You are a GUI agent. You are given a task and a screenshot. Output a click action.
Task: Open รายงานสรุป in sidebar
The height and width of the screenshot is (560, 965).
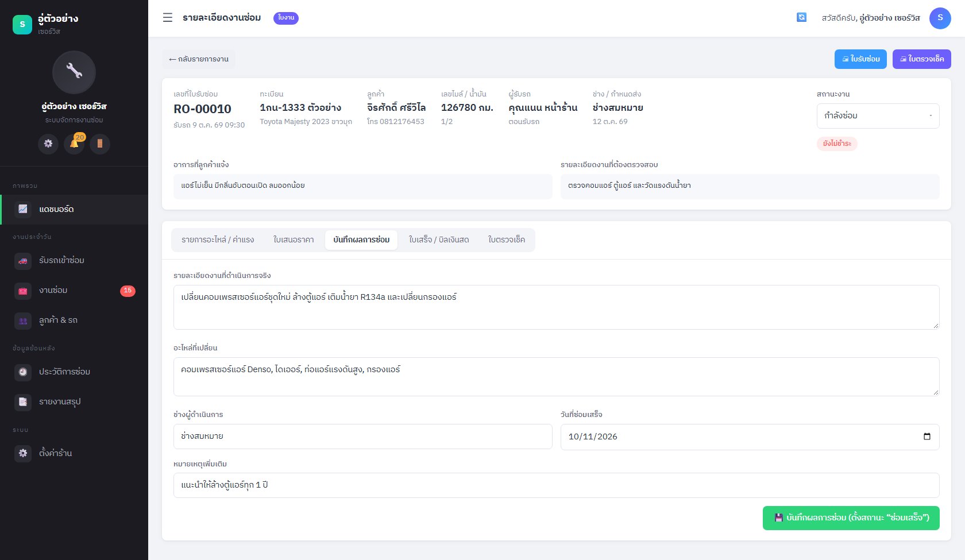(x=74, y=401)
